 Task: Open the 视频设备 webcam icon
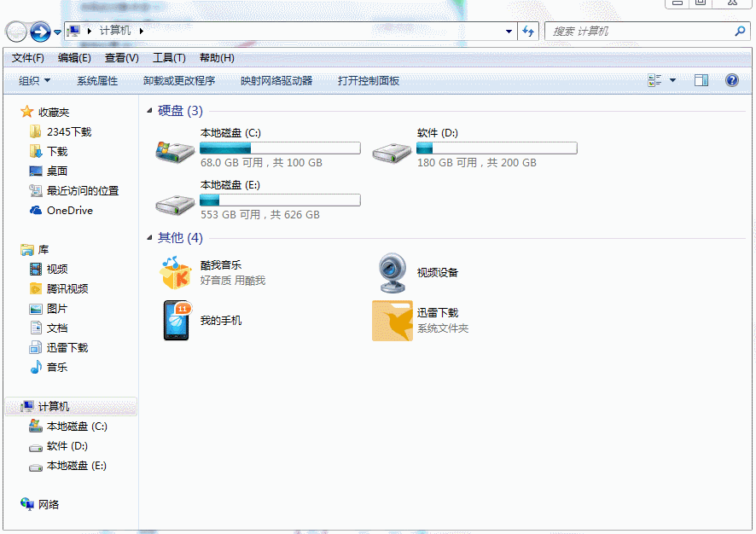click(x=392, y=273)
